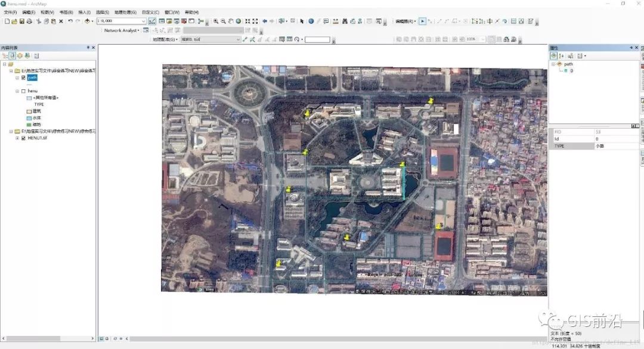Enable the henu layer checkbox
The height and width of the screenshot is (349, 644).
[x=23, y=91]
